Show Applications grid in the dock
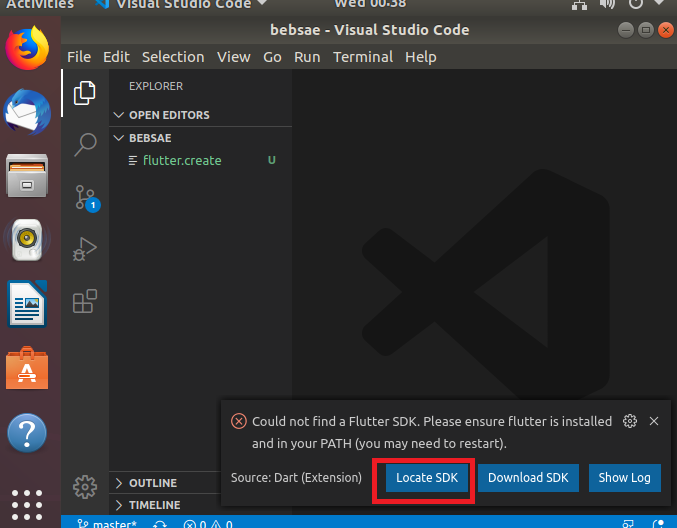The width and height of the screenshot is (677, 528). click(27, 505)
